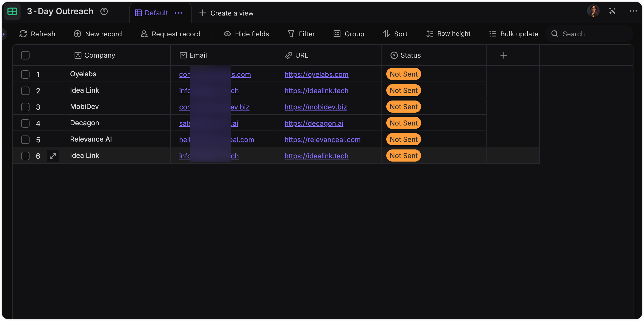
Task: Click the URL link field icon
Action: (x=289, y=55)
